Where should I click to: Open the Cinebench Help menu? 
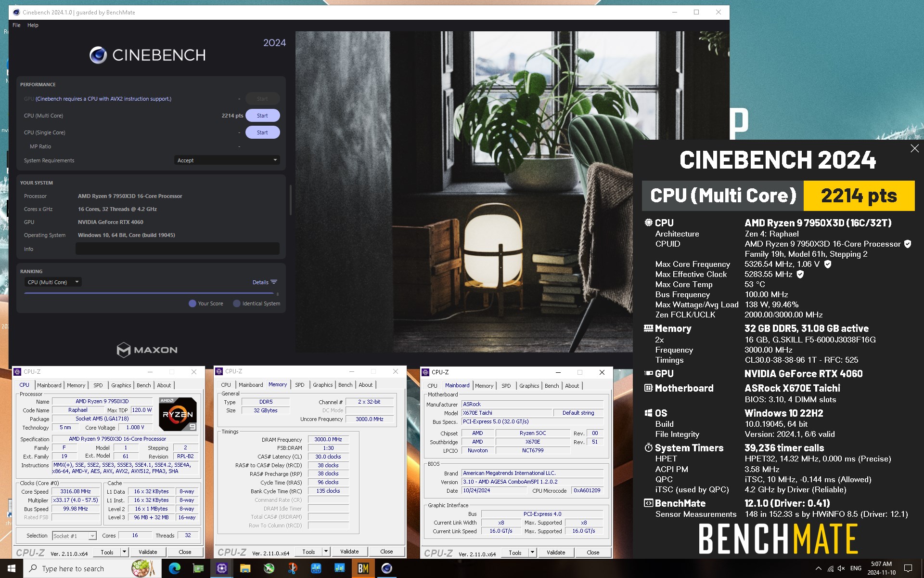click(x=33, y=25)
